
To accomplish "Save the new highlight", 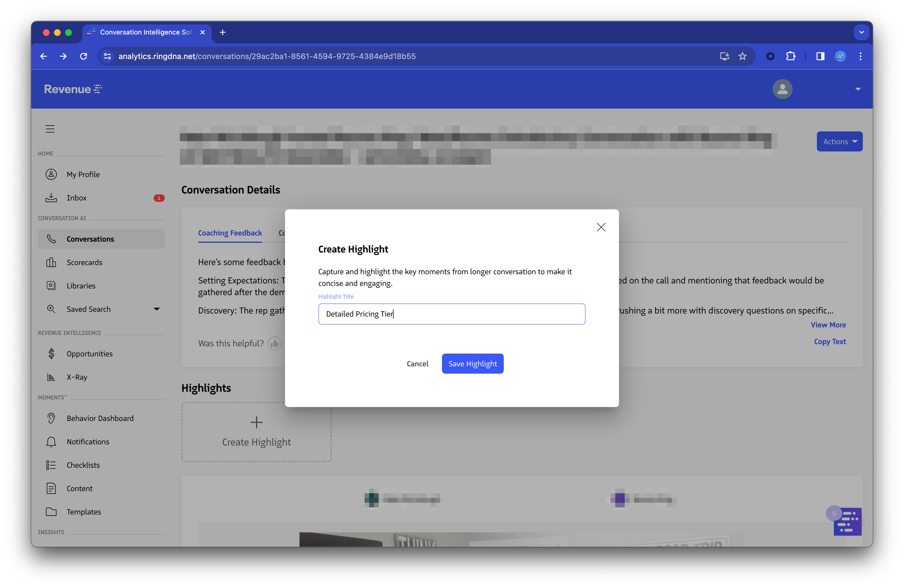I will [473, 363].
